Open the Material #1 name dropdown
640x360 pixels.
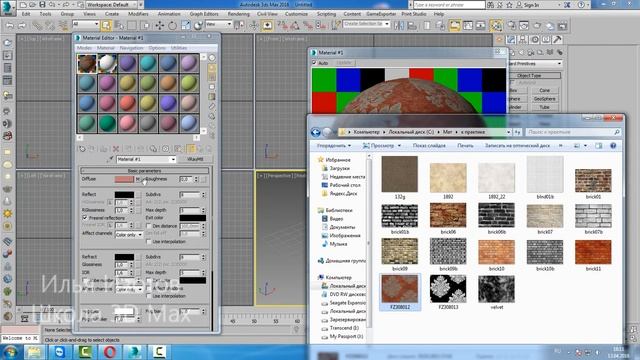click(x=146, y=160)
